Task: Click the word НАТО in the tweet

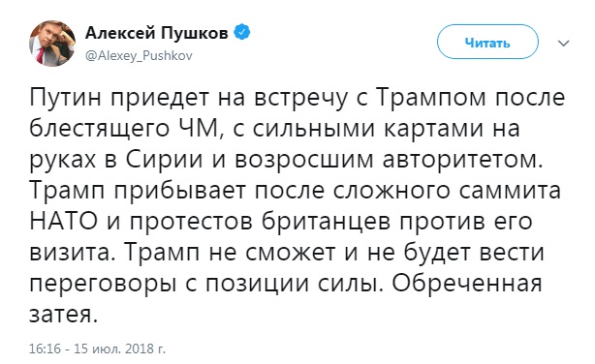Action: [x=63, y=222]
